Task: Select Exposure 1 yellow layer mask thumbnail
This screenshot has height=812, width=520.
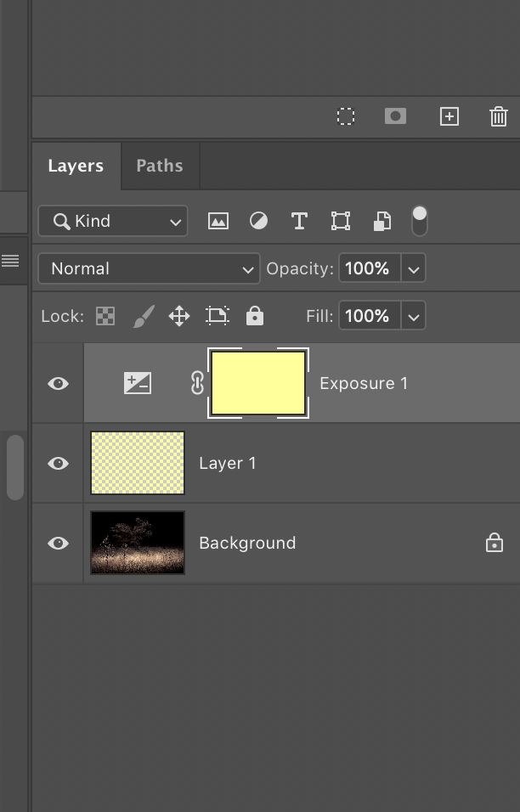Action: [x=258, y=383]
